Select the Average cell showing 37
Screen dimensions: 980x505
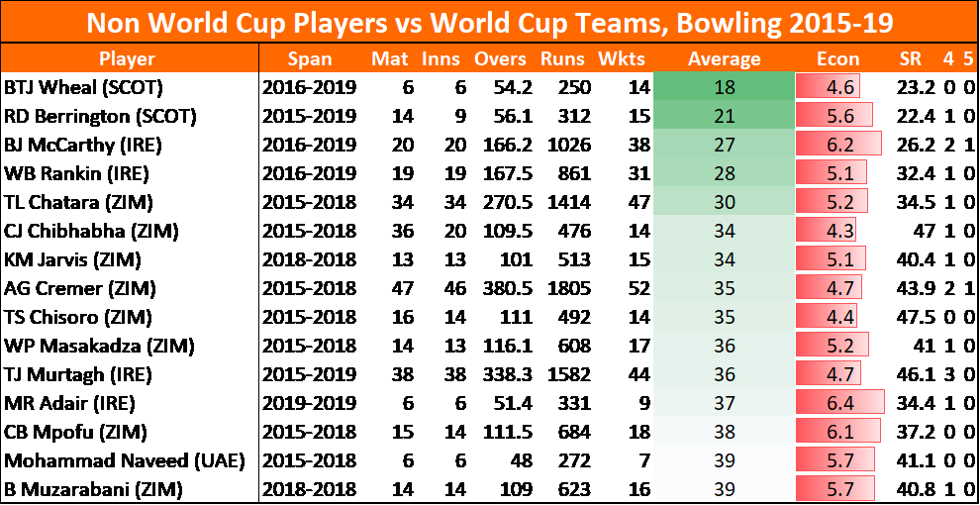tap(724, 403)
